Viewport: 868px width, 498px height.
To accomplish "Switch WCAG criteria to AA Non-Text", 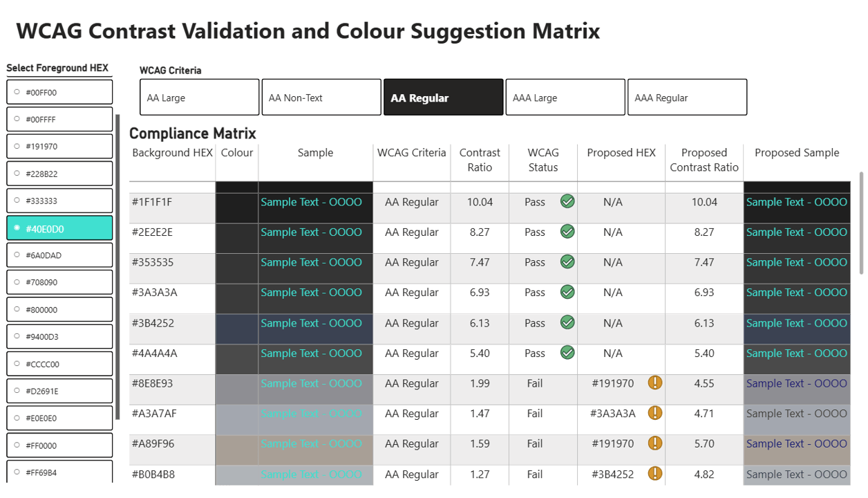I will [321, 97].
